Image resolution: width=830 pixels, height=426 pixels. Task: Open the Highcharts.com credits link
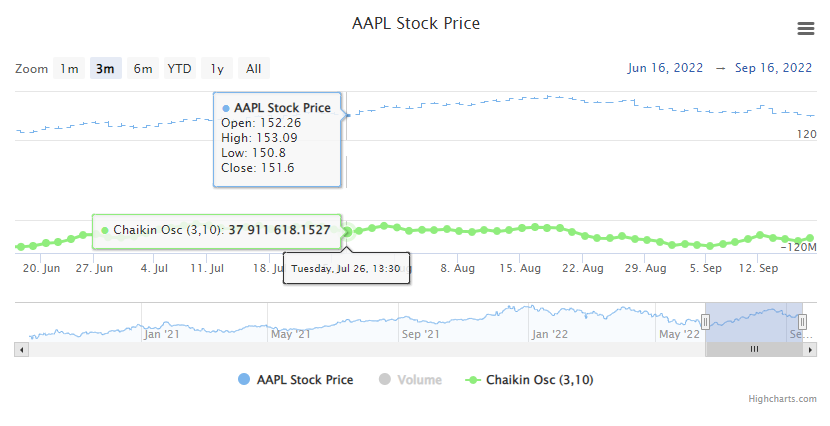(x=782, y=399)
